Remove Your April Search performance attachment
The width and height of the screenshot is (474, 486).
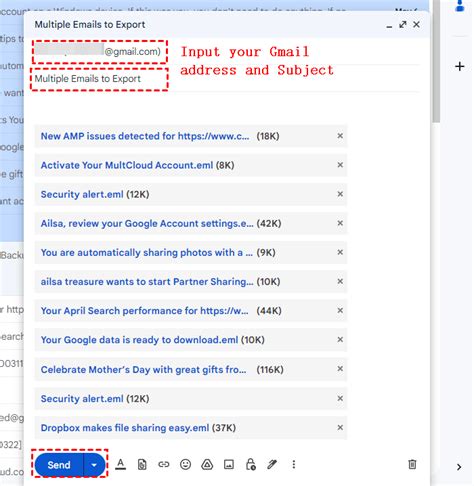[x=340, y=310]
